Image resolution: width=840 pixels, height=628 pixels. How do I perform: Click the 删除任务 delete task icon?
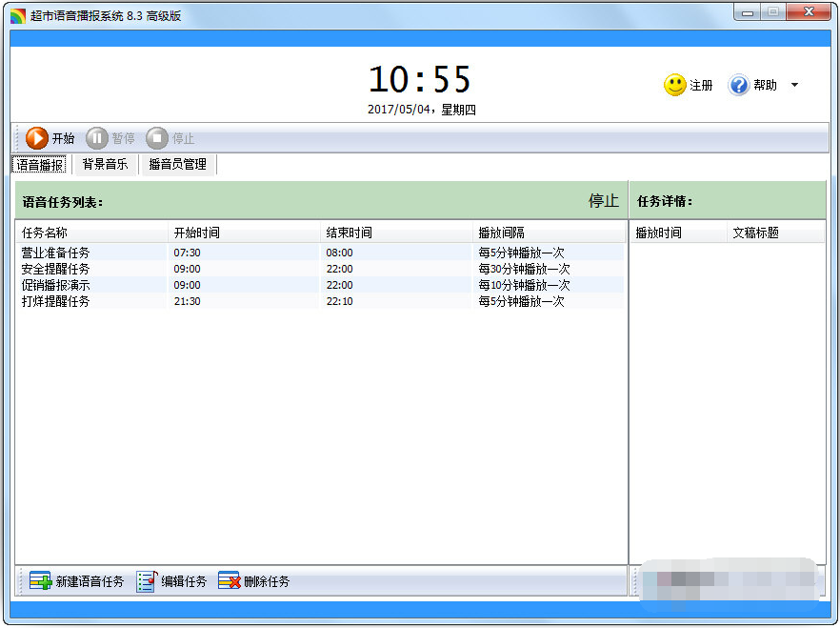coord(229,580)
